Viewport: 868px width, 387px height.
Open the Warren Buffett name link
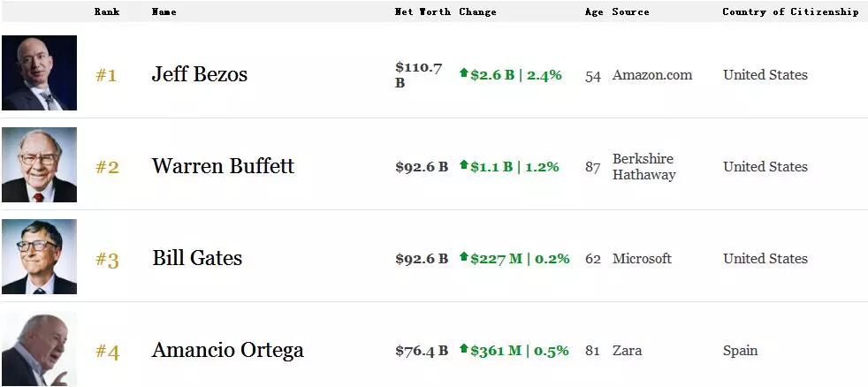pos(223,166)
